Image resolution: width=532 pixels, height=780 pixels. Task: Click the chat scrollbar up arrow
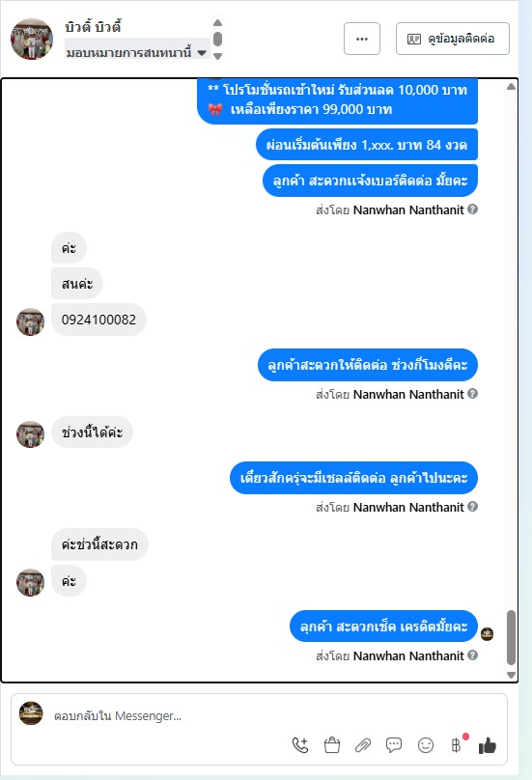tap(511, 87)
